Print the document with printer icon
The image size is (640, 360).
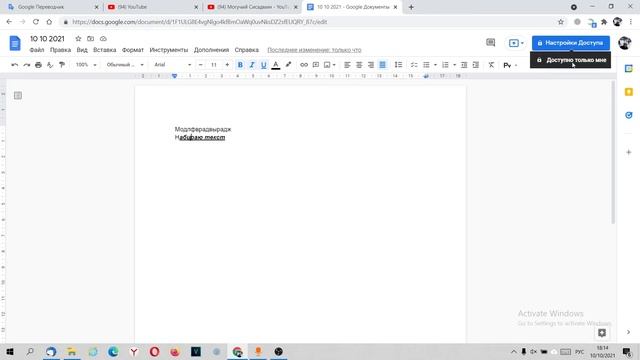(x=38, y=65)
